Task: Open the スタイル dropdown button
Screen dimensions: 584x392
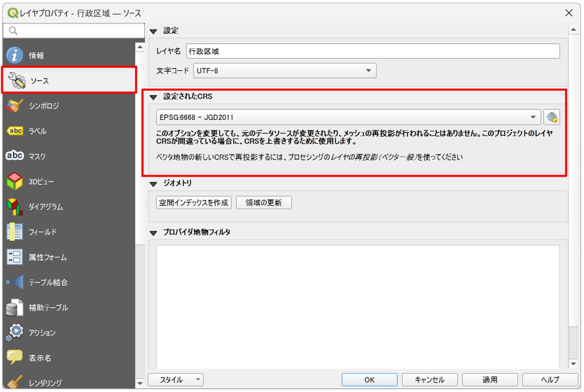Action: click(x=176, y=380)
